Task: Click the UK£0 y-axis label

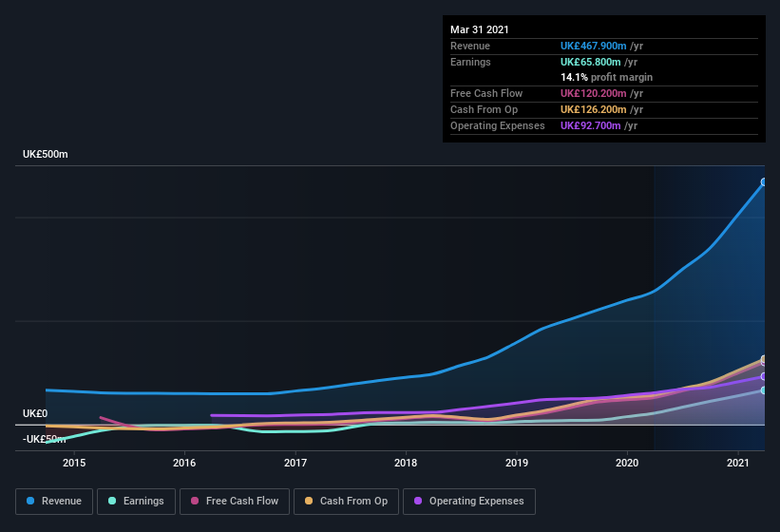Action: tap(35, 413)
